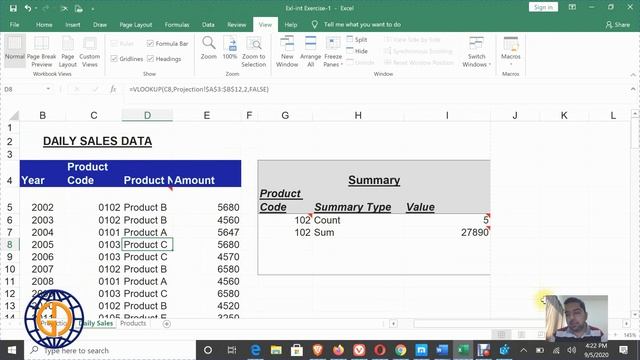Viewport: 640px width, 360px height.
Task: Click the taskbar search box
Action: pyautogui.click(x=110, y=350)
